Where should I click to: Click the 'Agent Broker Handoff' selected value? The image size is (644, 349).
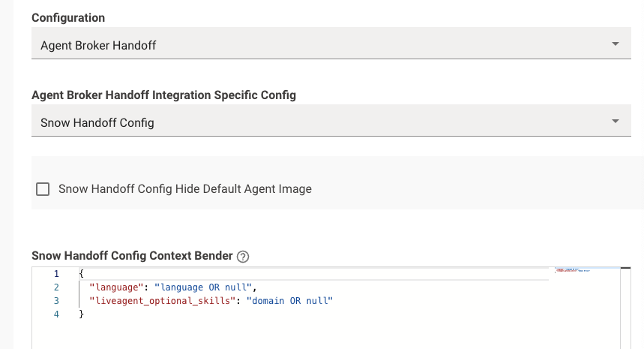[98, 46]
